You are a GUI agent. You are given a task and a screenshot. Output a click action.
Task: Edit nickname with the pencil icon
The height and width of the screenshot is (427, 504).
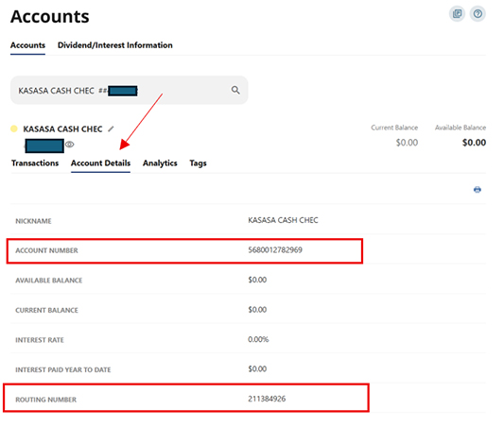(111, 128)
